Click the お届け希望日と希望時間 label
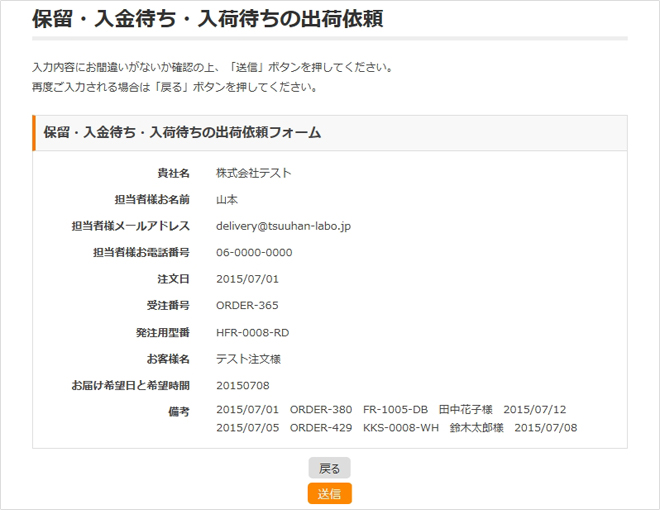 click(x=130, y=385)
